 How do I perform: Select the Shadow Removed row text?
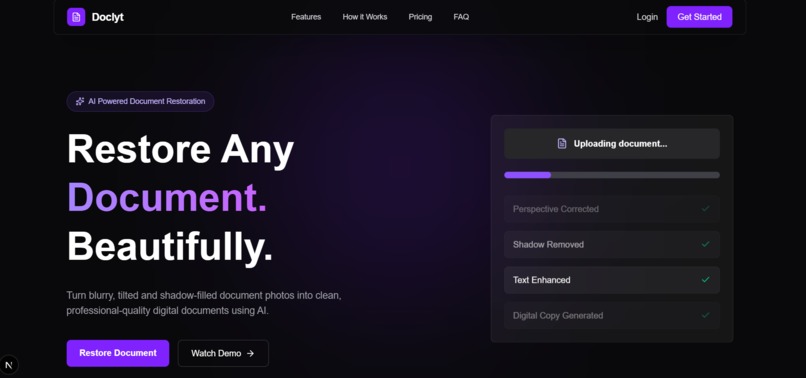(548, 244)
